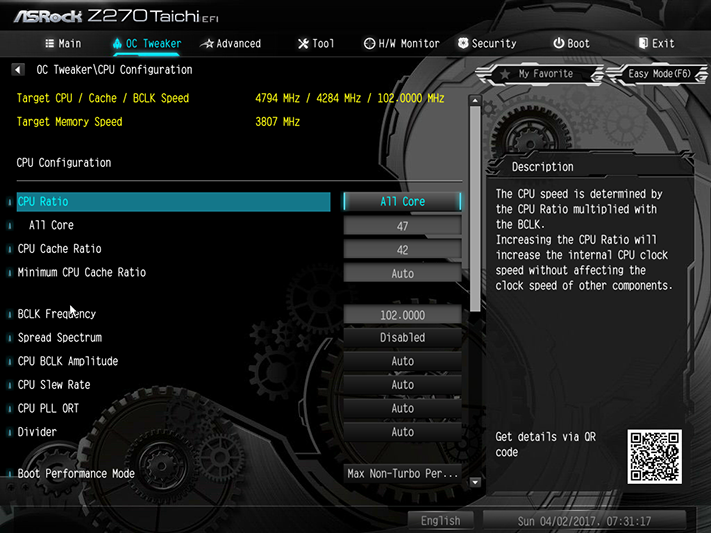Select the CPU Cache Ratio label
This screenshot has width=711, height=533.
[x=59, y=249]
